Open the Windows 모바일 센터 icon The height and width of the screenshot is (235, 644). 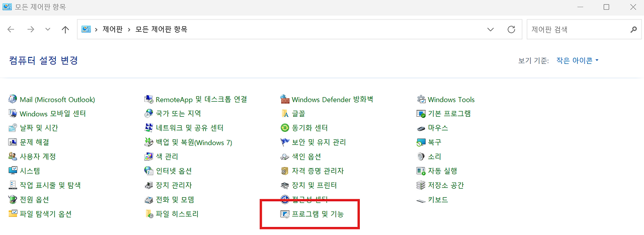[x=13, y=114]
